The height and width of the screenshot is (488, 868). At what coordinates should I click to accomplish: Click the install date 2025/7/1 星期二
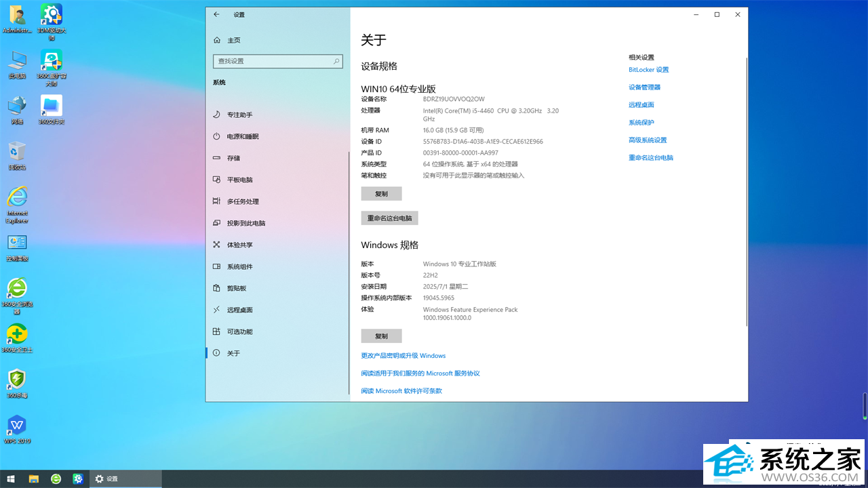tap(446, 287)
